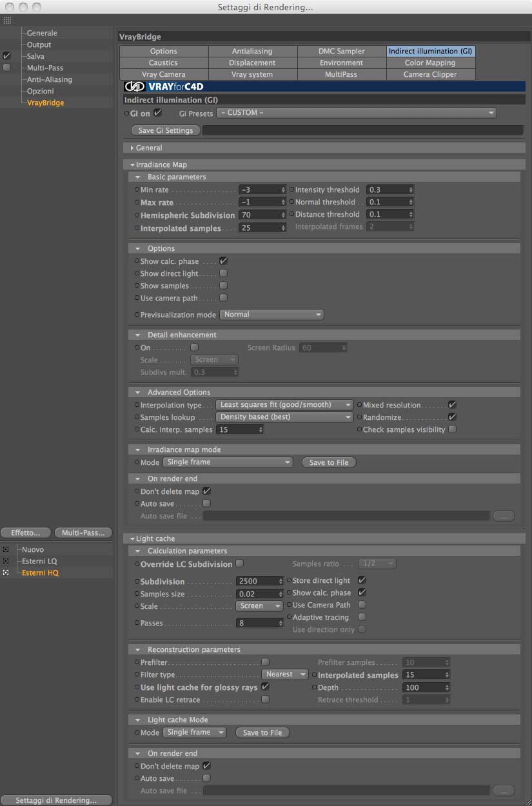This screenshot has width=532, height=806.
Task: Turn on Detail enhancement checkbox
Action: coord(194,348)
